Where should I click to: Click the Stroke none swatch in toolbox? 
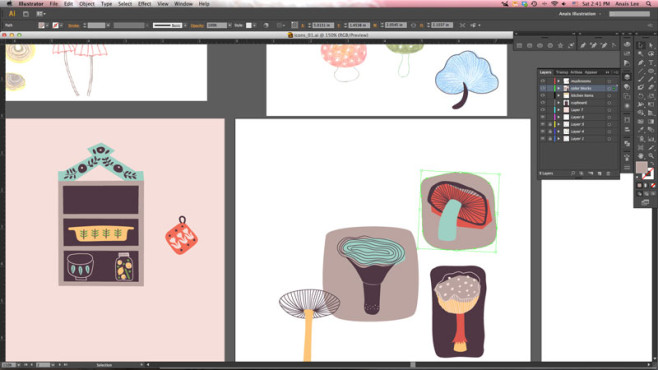[x=648, y=173]
